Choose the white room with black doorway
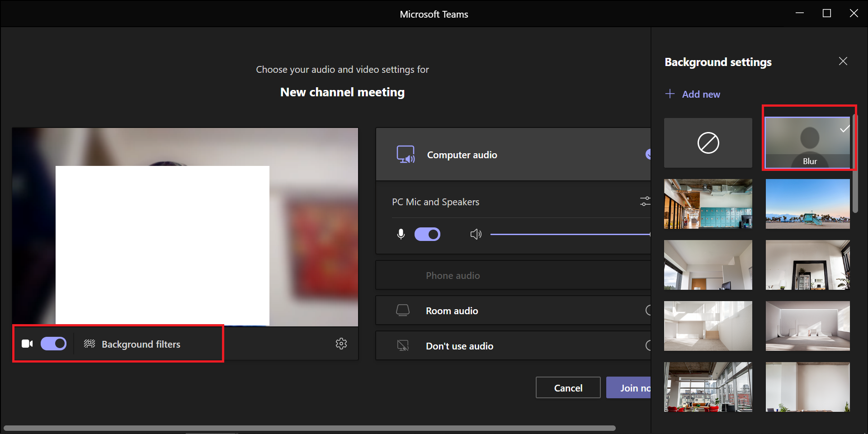The height and width of the screenshot is (434, 868). 807,265
